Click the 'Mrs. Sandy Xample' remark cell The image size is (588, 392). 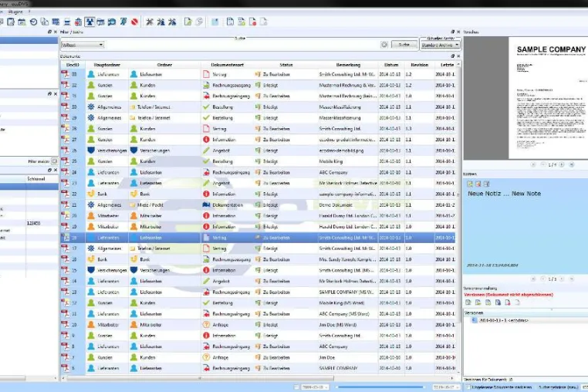[x=347, y=259]
